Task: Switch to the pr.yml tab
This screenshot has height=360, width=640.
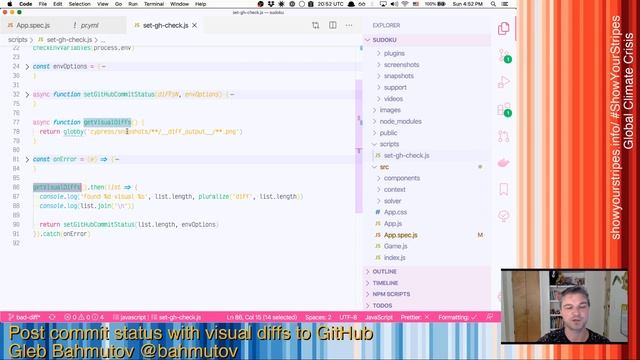Action: (89, 25)
